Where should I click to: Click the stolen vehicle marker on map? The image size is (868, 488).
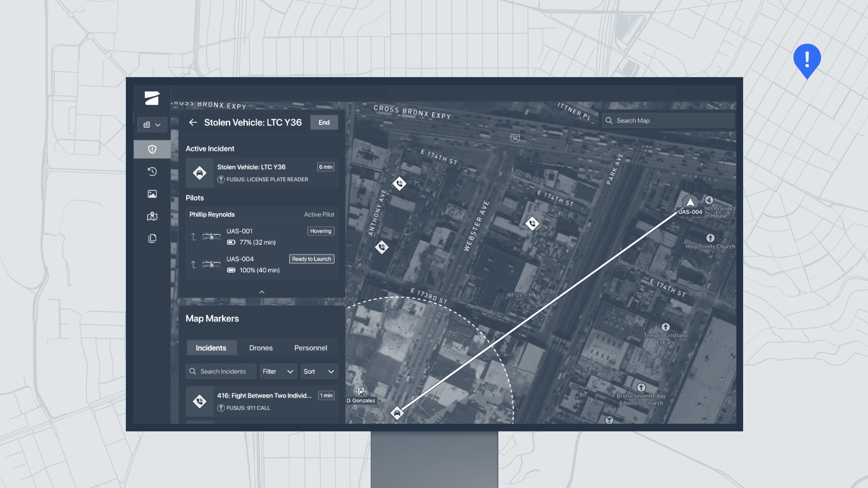(397, 413)
